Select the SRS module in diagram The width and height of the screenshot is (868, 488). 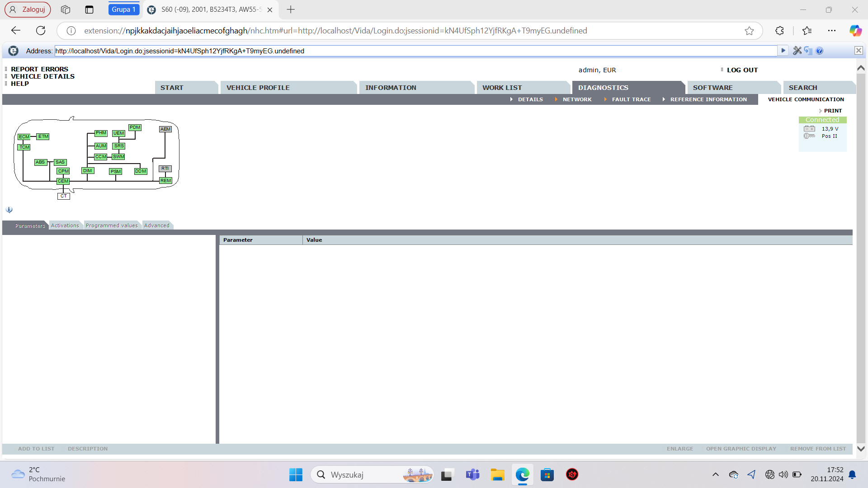[x=119, y=146]
